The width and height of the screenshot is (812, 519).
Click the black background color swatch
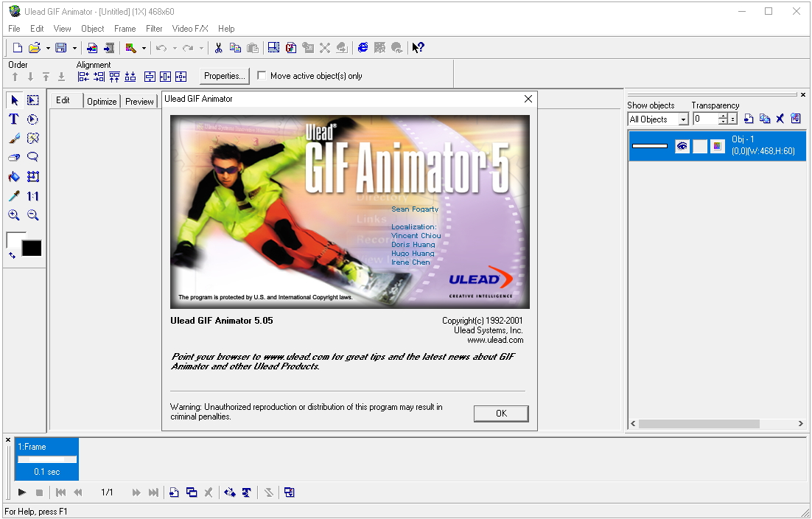click(x=32, y=248)
